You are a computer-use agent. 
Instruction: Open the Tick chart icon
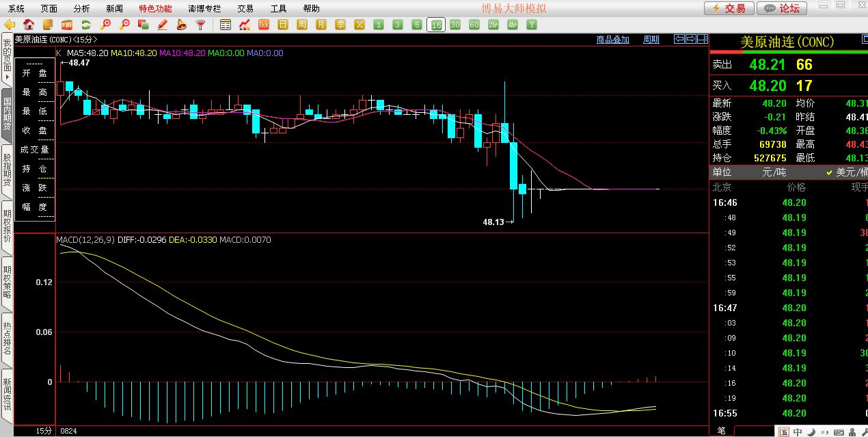(264, 25)
